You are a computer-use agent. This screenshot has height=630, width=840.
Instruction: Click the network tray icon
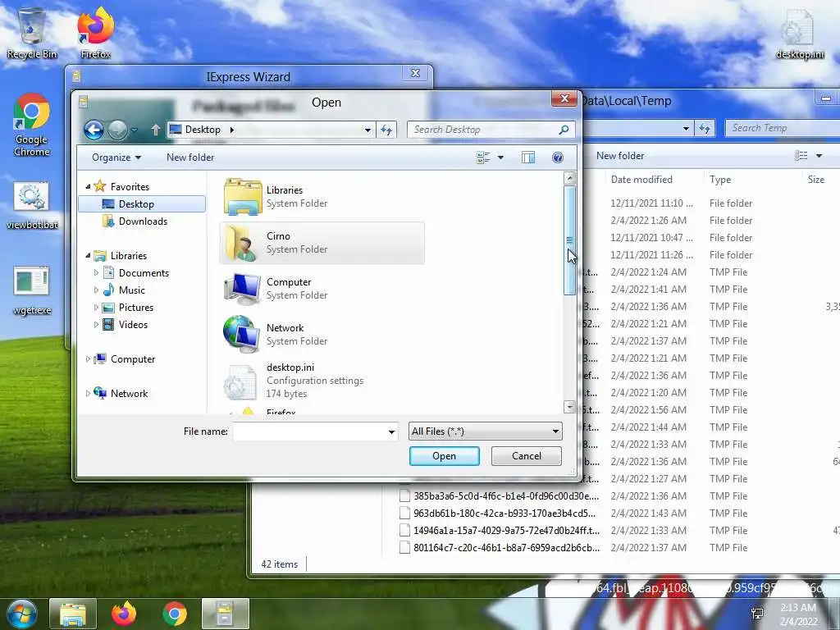point(757,614)
